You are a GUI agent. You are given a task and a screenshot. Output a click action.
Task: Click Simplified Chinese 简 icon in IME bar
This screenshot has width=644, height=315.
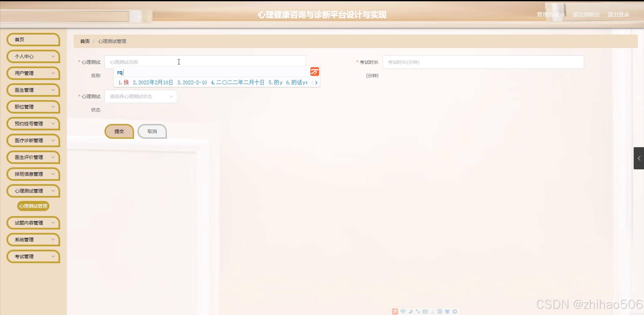point(440,311)
